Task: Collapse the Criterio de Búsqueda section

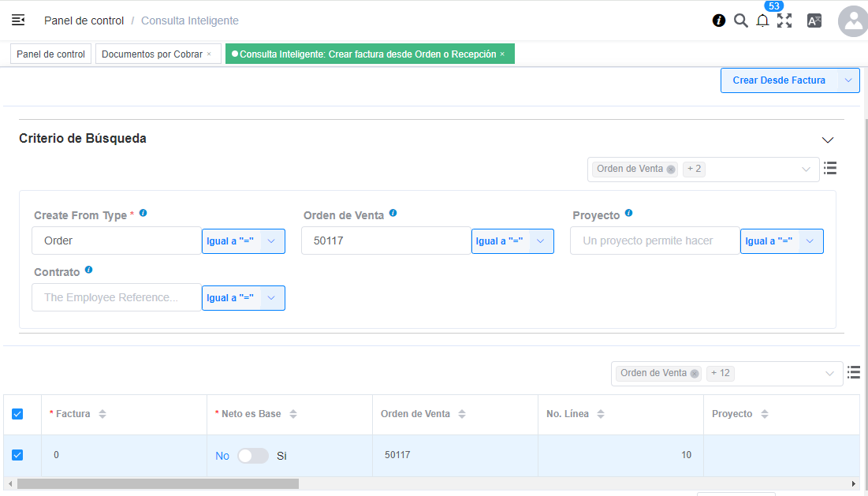Action: pos(827,140)
